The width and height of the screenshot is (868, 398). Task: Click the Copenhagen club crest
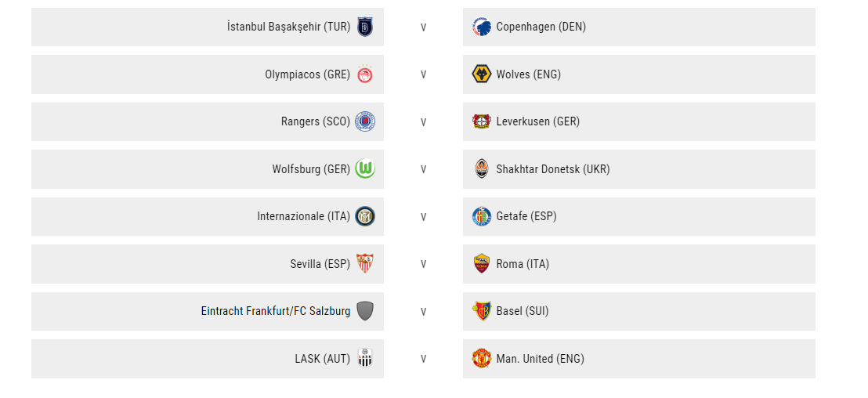pos(482,27)
